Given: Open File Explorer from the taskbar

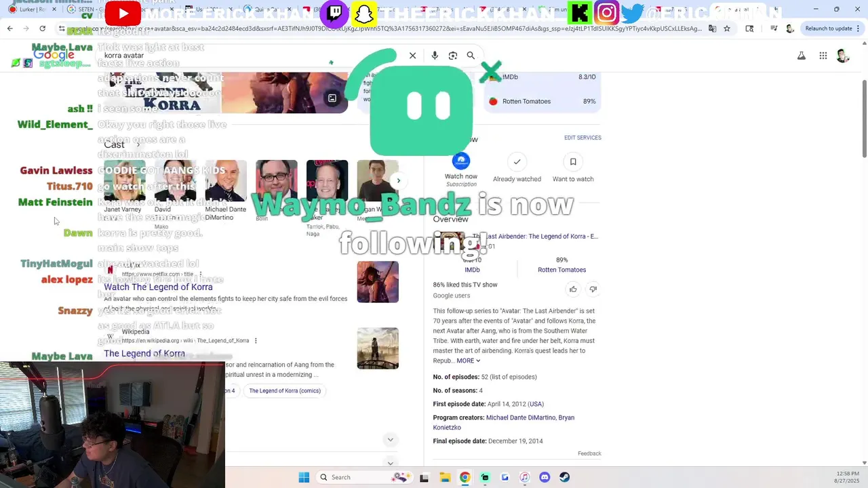Looking at the screenshot, I should click(x=445, y=477).
